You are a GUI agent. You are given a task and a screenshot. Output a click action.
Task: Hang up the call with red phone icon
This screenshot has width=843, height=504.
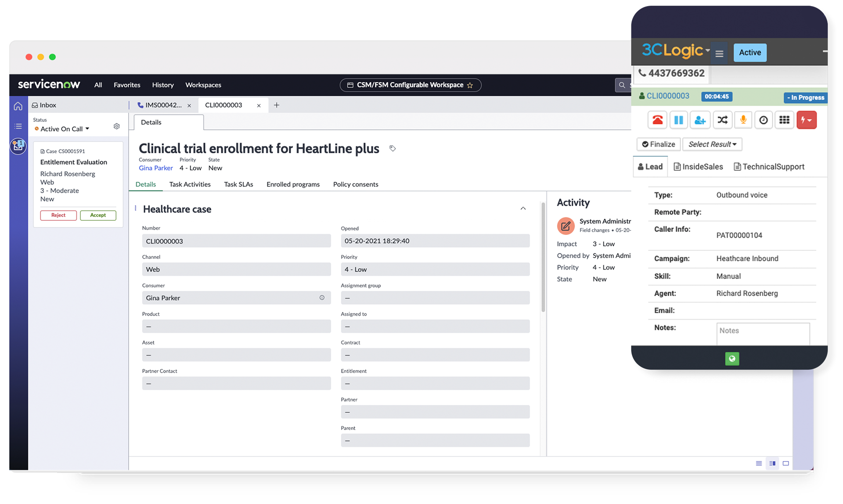[657, 120]
